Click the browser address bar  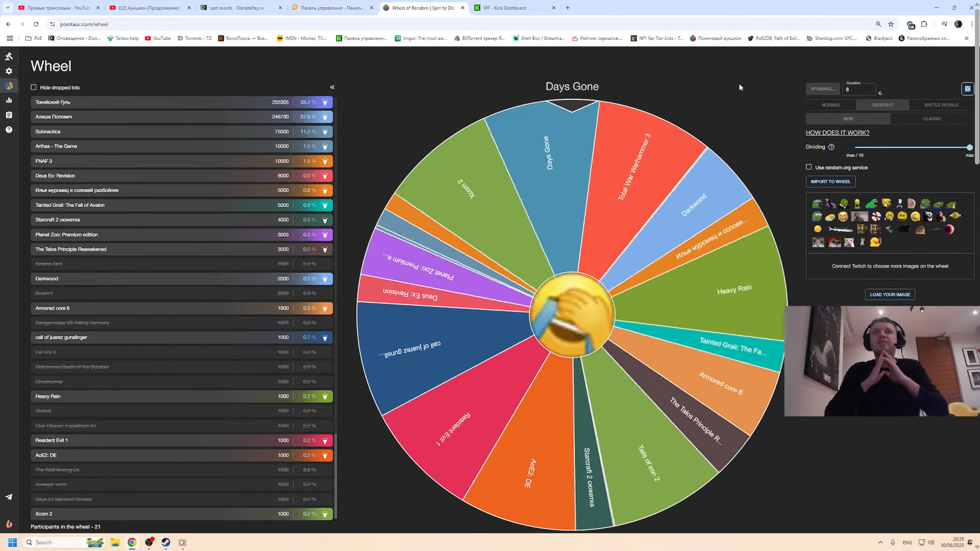[460, 24]
